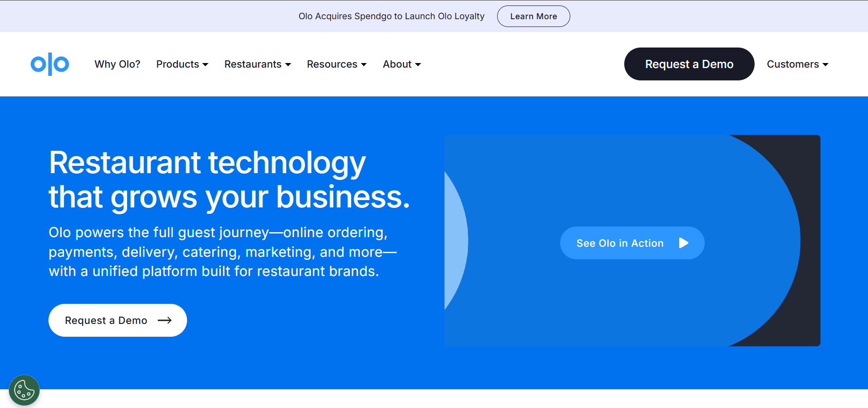Click the hero video thumbnail

pyautogui.click(x=632, y=240)
